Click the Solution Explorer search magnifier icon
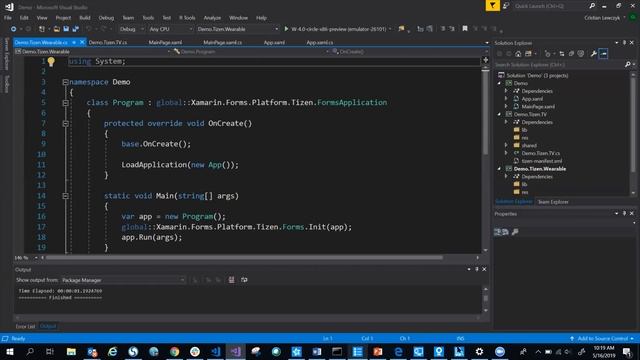640x360 pixels. click(627, 64)
